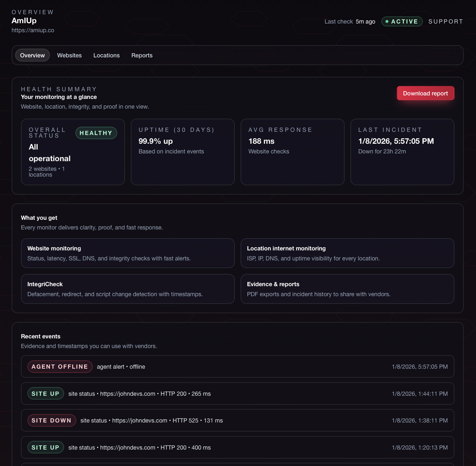Click the HEALTHY status badge
Screen dimensions: 476x466
pos(96,133)
